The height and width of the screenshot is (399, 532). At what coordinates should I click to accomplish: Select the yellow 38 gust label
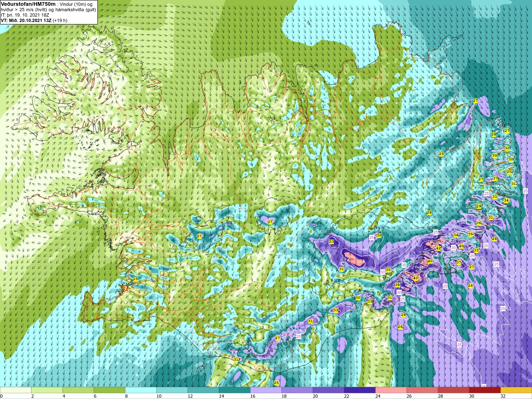tap(397, 285)
